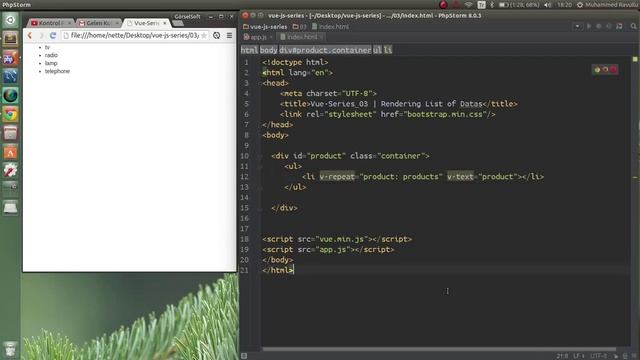
Task: Click the Chrome icon in launcher
Action: click(10, 114)
